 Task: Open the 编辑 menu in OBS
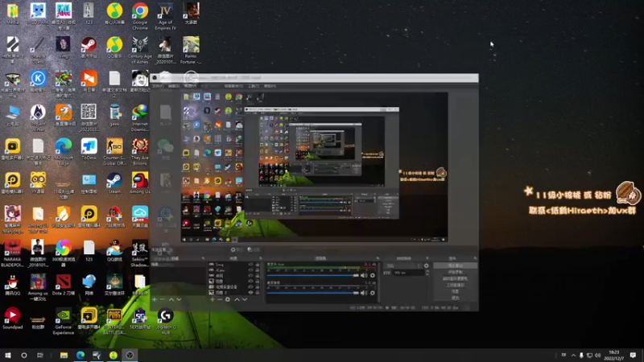point(174,86)
